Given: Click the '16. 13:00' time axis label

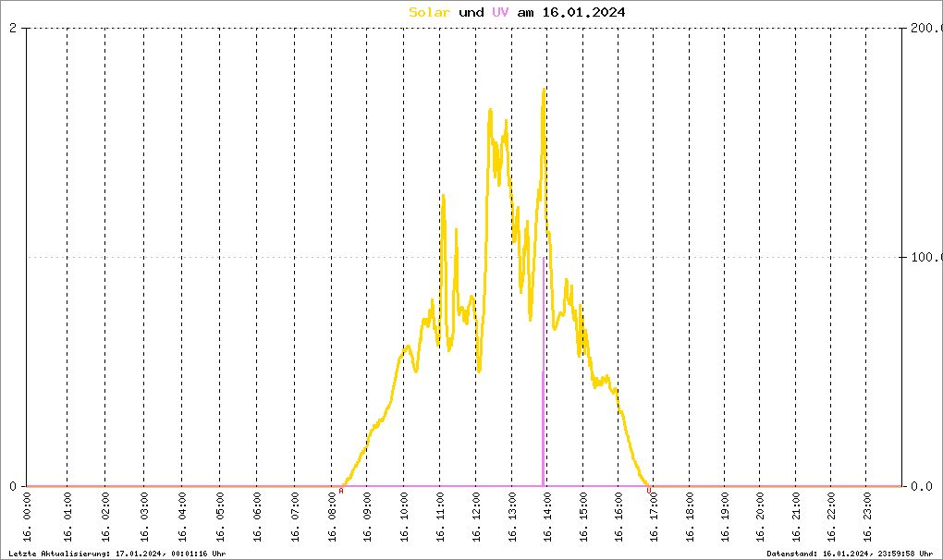Looking at the screenshot, I should (x=512, y=517).
